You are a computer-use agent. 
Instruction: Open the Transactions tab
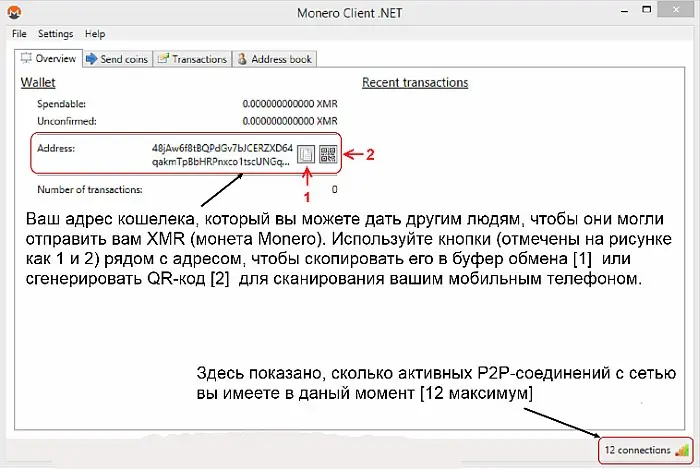click(193, 59)
